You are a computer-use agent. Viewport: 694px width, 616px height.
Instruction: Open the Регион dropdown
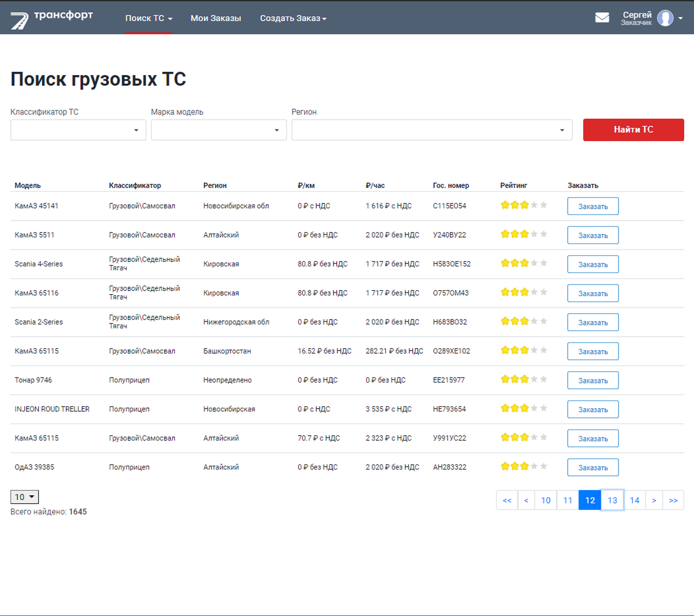point(432,130)
